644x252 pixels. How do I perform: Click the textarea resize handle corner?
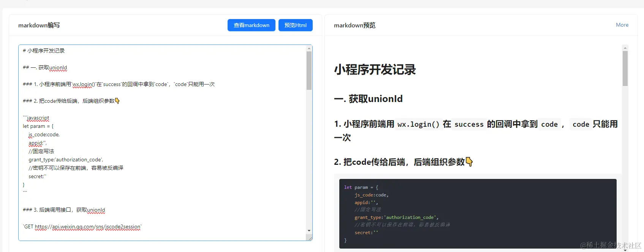click(310, 238)
